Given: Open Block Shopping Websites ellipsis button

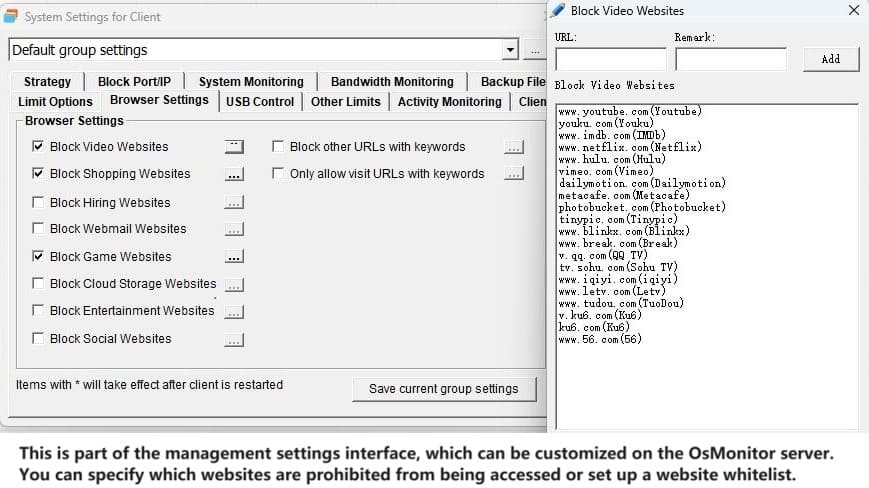Looking at the screenshot, I should point(234,174).
